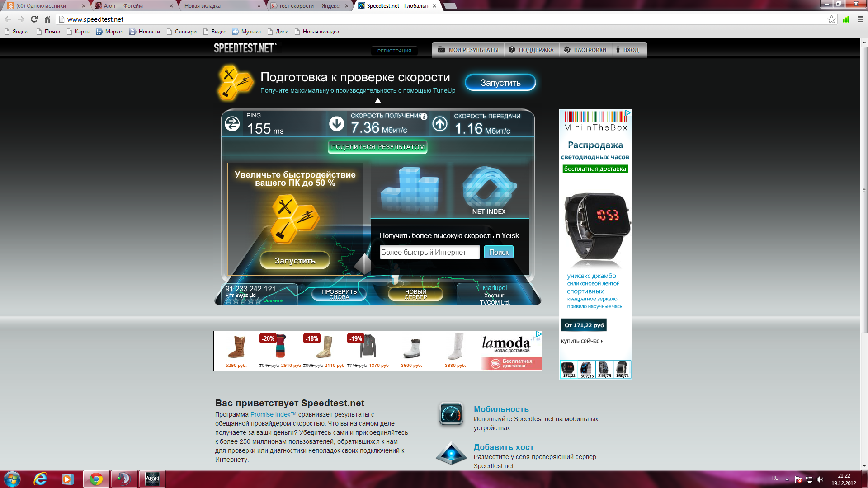Open the browser home page icon
The image size is (868, 488).
tap(47, 19)
